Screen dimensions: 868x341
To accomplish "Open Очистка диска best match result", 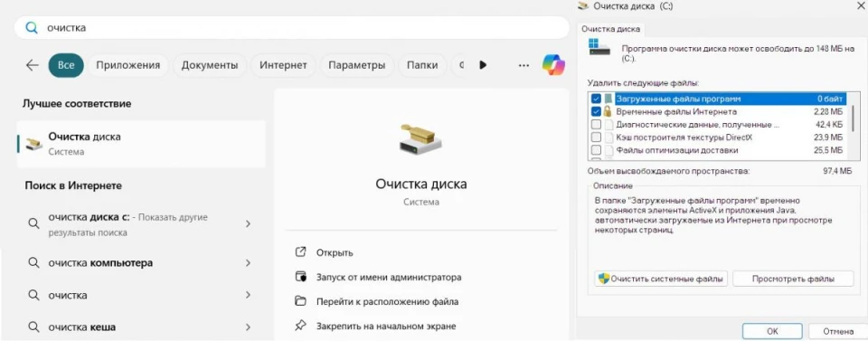I will (141, 144).
